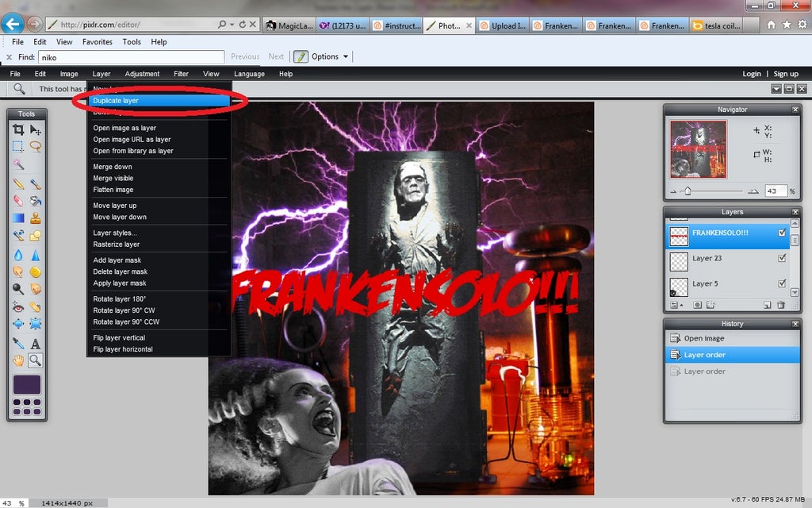Select the Burn tool
Image resolution: width=812 pixels, height=508 pixels.
[35, 289]
